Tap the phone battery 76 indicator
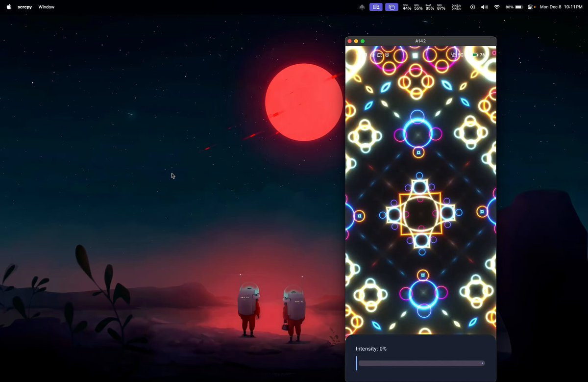This screenshot has height=382, width=588. point(478,55)
